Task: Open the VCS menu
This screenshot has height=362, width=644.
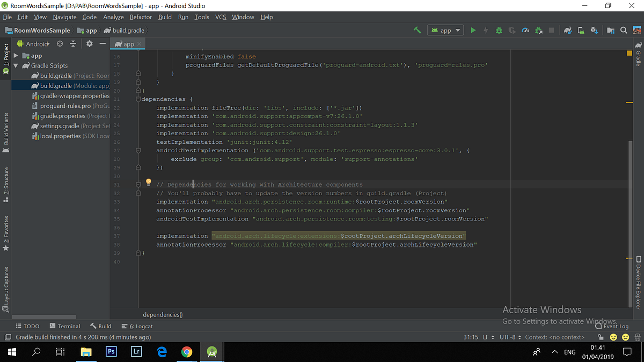Action: [220, 17]
